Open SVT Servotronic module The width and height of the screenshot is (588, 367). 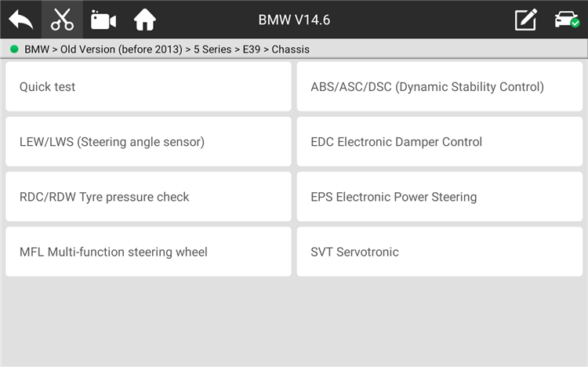coord(440,252)
